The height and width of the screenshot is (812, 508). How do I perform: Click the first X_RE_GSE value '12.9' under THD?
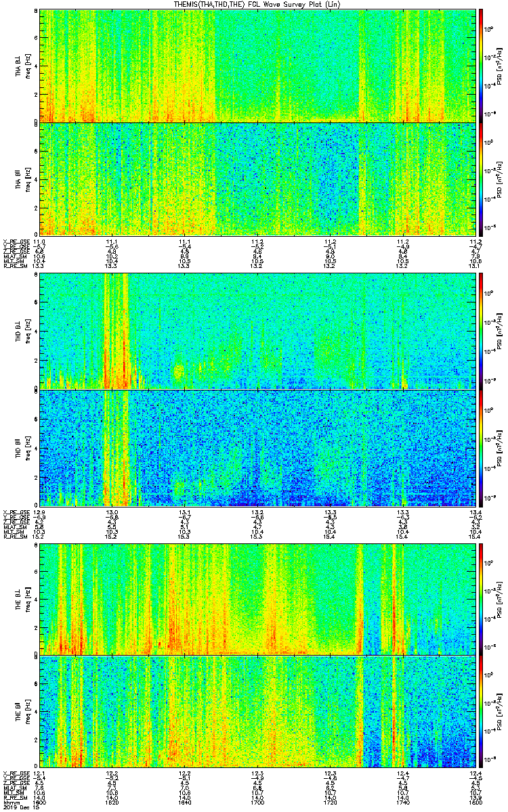click(x=39, y=512)
